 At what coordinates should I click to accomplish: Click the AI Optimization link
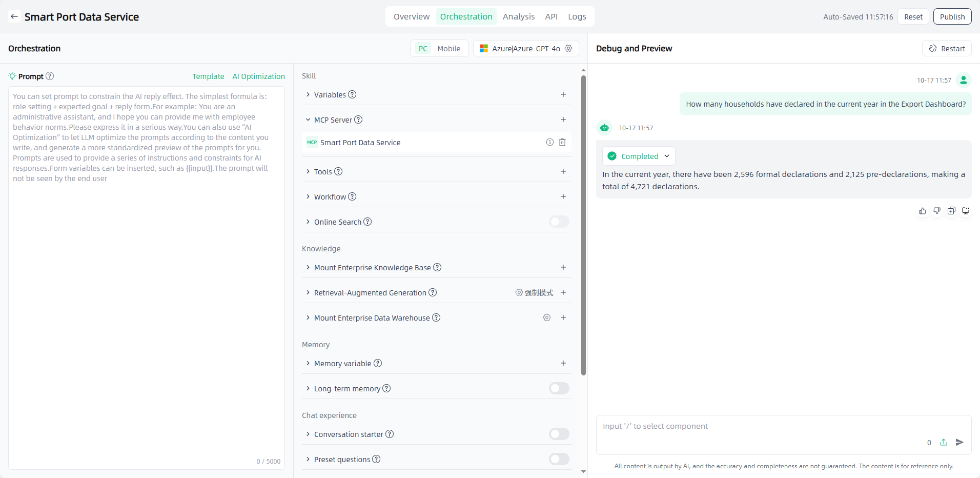pos(258,76)
